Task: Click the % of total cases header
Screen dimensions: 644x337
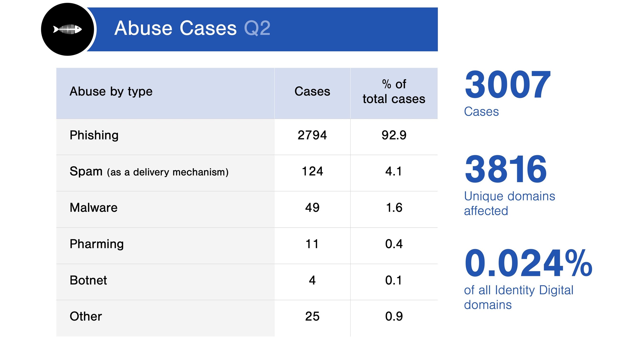Action: tap(394, 91)
